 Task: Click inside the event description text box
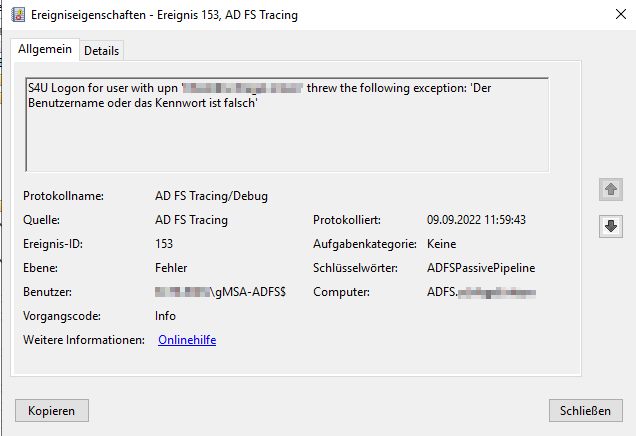[287, 125]
